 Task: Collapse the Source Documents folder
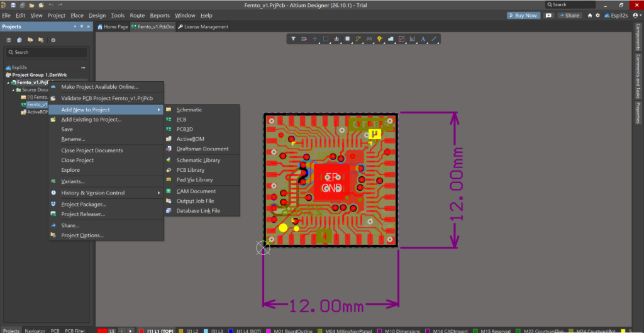coord(13,89)
